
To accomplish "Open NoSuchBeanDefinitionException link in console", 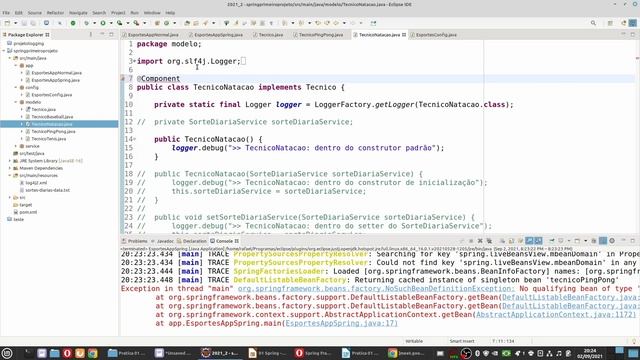I will [x=376, y=289].
